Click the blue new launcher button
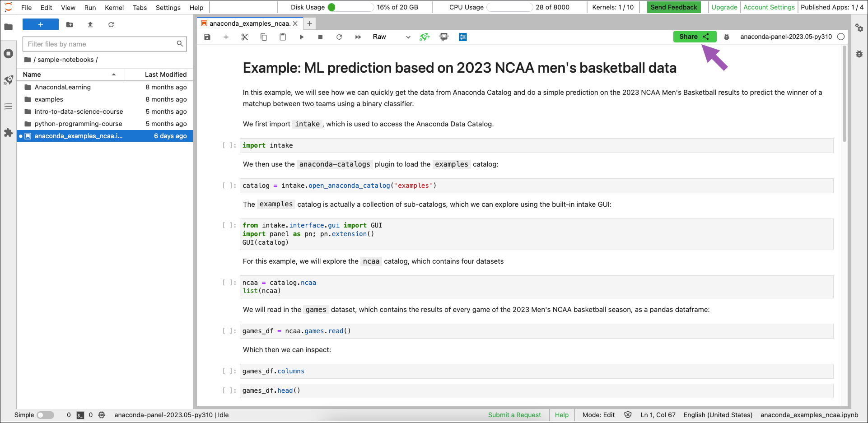 pyautogui.click(x=41, y=25)
